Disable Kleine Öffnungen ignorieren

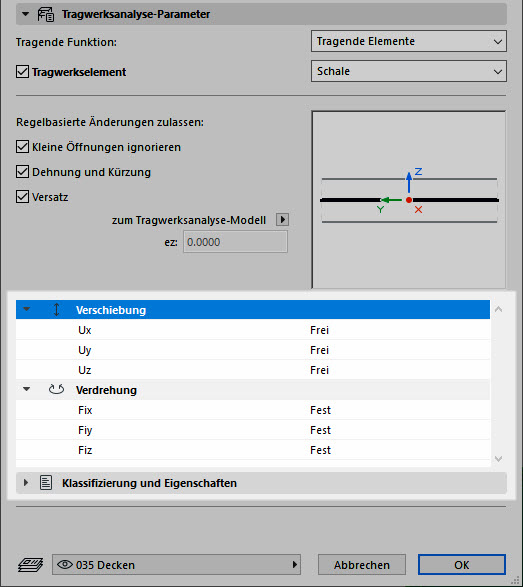(22, 147)
